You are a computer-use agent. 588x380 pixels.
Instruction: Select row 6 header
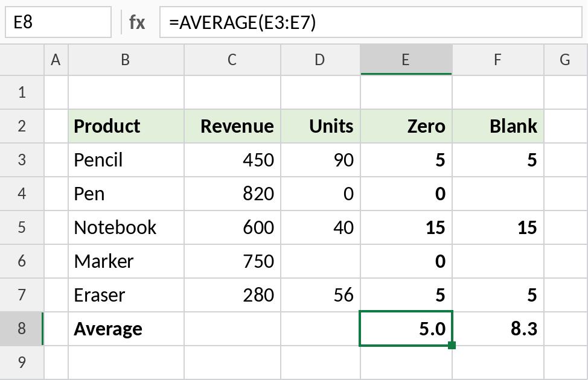22,261
